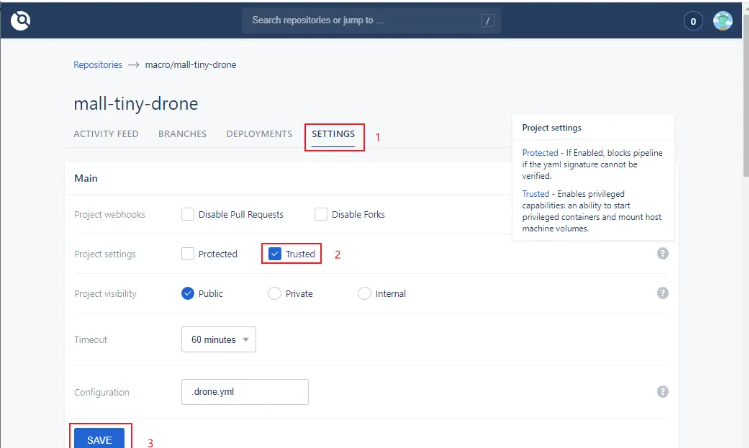Screen dimensions: 749x448
Task: Click the Save button
Action: click(99, 439)
